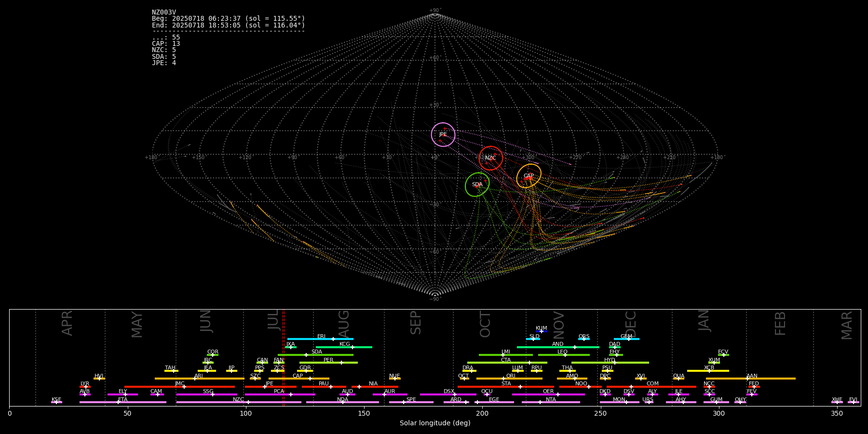Image resolution: width=868 pixels, height=434 pixels.
Task: Select the station name NZ003V in the header
Action: [x=164, y=13]
